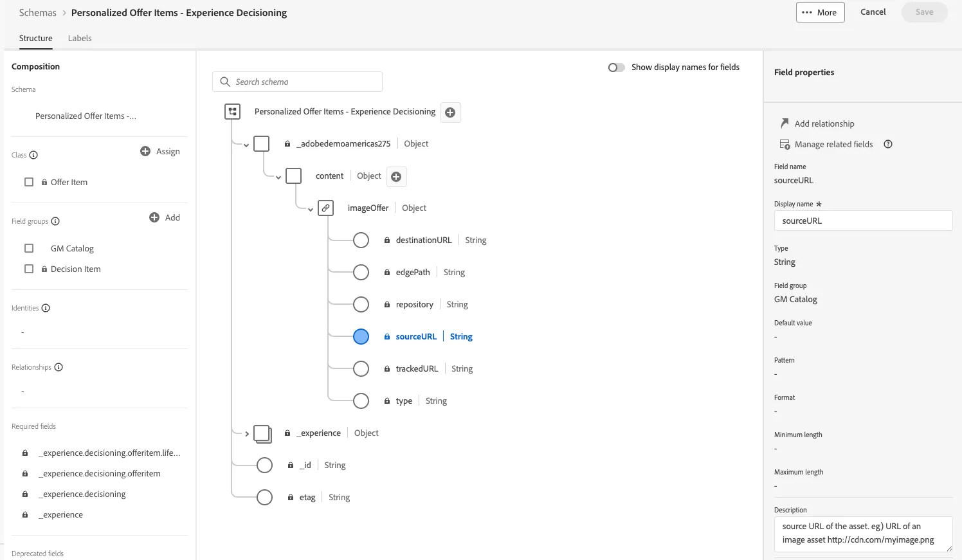Click the imageOffer link node icon
Screen dimensions: 962x560
click(x=326, y=208)
